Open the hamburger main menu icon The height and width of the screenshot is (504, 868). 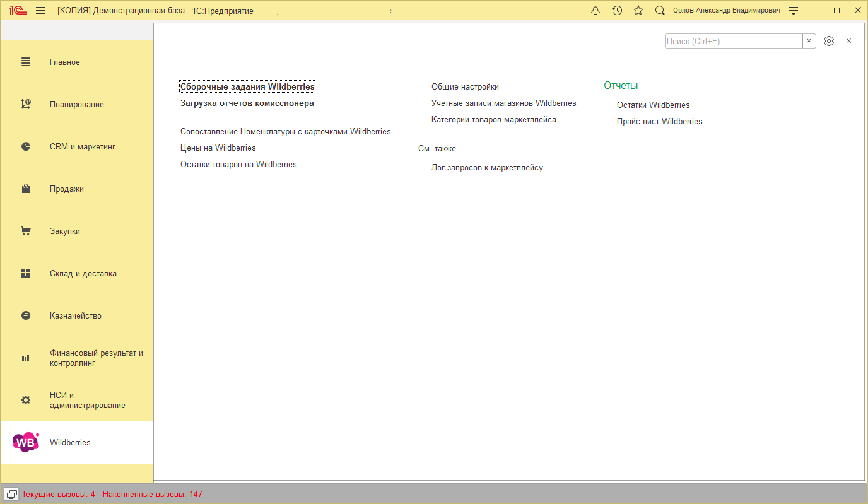[x=40, y=11]
